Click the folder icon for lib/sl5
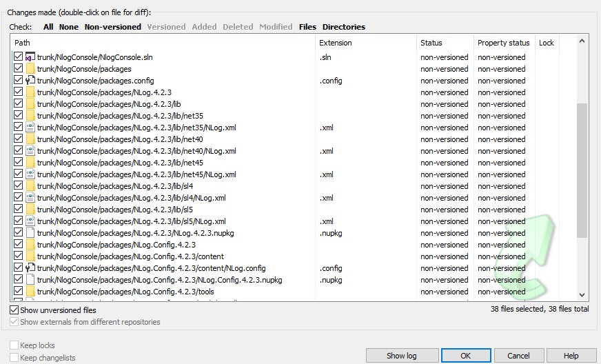The image size is (601, 364). (x=30, y=210)
